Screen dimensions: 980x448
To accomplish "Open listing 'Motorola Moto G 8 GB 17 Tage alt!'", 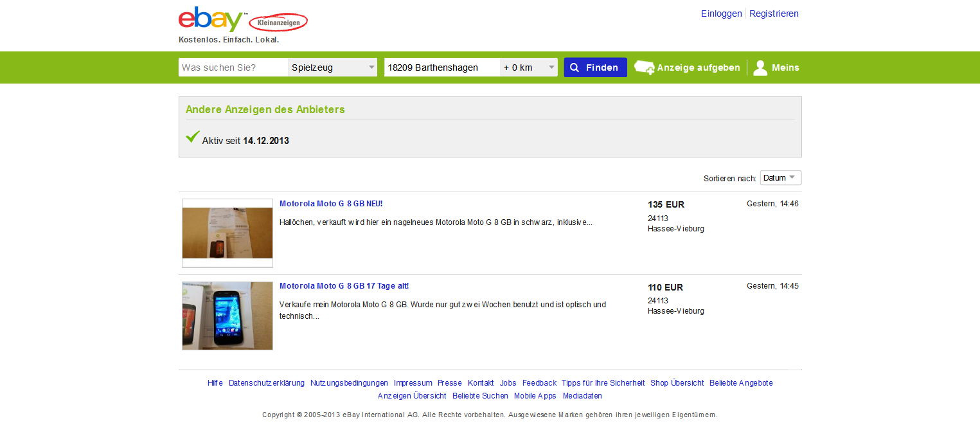I will click(x=344, y=286).
